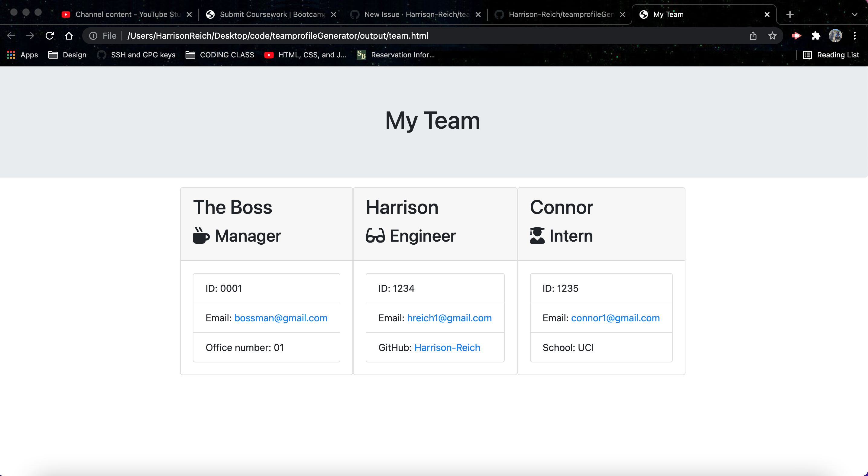This screenshot has width=868, height=476.
Task: Click the page info icon in address bar
Action: 93,36
